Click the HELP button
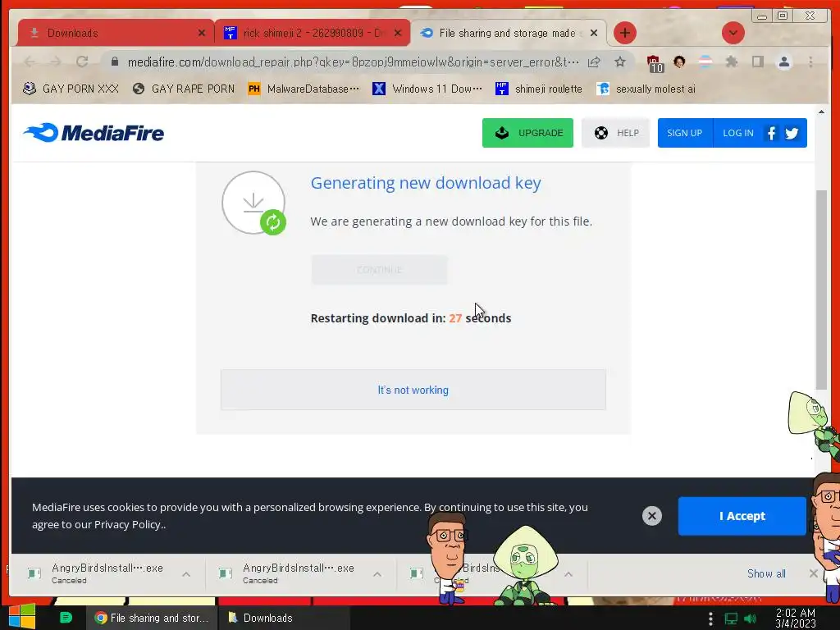Image resolution: width=840 pixels, height=630 pixels. tap(615, 133)
